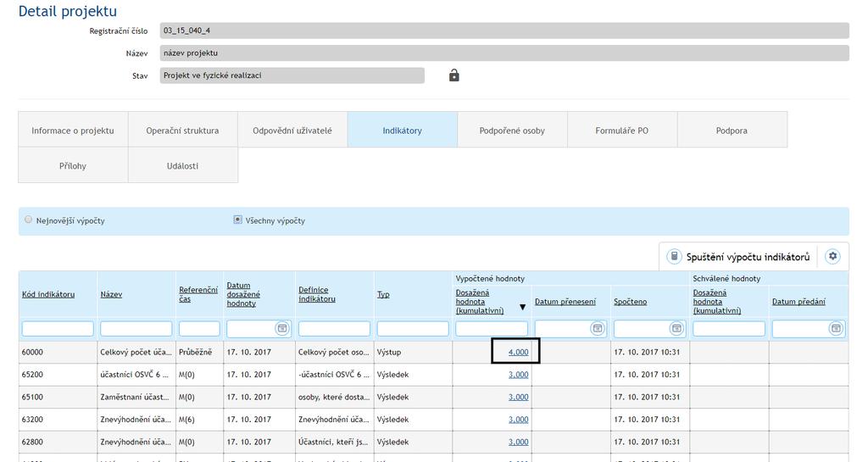Click the Registrační číslo field 03_15_040_4
The image size is (868, 462).
(504, 31)
